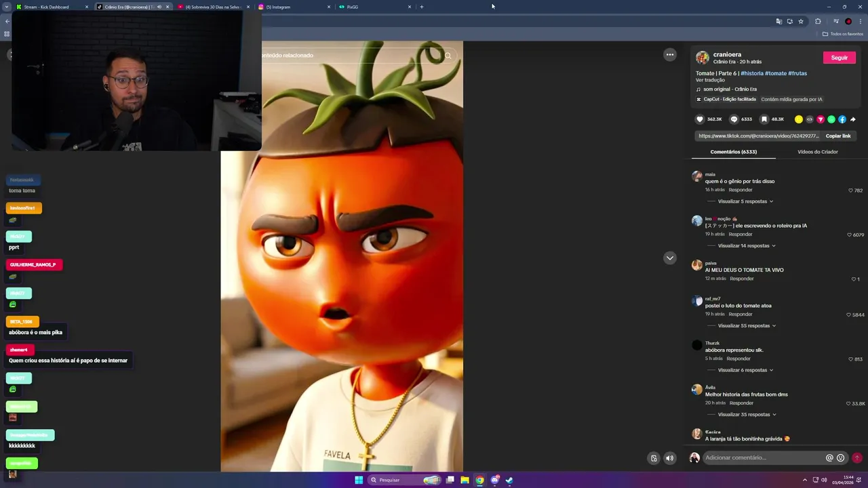The height and width of the screenshot is (488, 868).
Task: Like Ávila's comment heart
Action: click(848, 403)
